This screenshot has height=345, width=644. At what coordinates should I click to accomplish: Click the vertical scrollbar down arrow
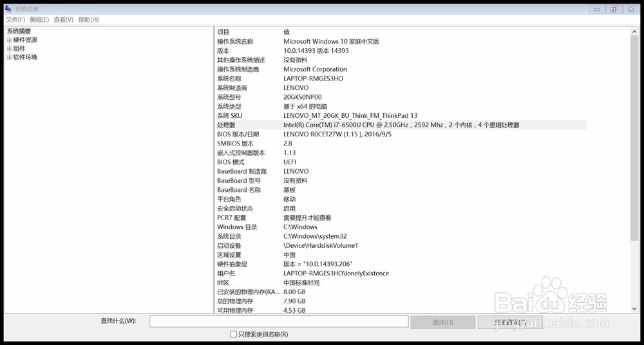tap(634, 308)
